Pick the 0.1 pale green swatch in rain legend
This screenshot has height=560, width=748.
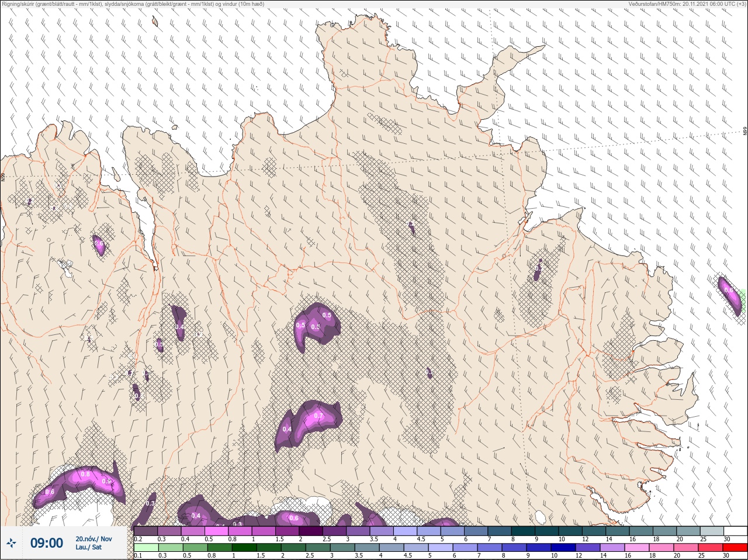click(146, 548)
